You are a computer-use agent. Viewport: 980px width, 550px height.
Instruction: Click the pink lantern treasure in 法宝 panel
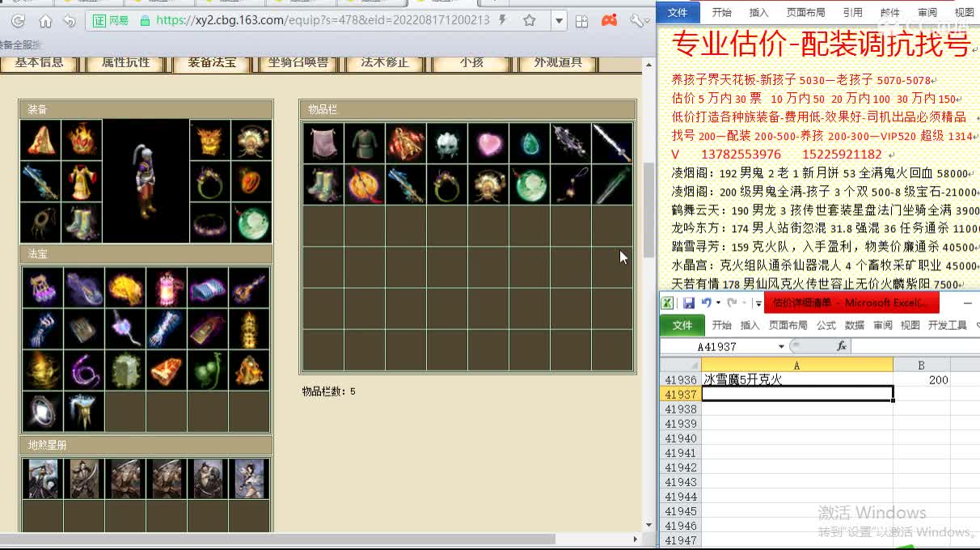(167, 287)
